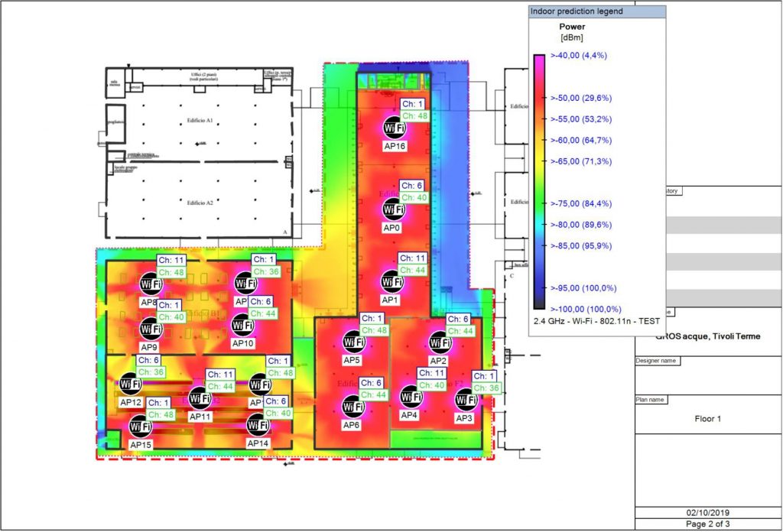The width and height of the screenshot is (783, 532).
Task: Click the AP2 Wi-Fi access point icon
Action: 440,342
